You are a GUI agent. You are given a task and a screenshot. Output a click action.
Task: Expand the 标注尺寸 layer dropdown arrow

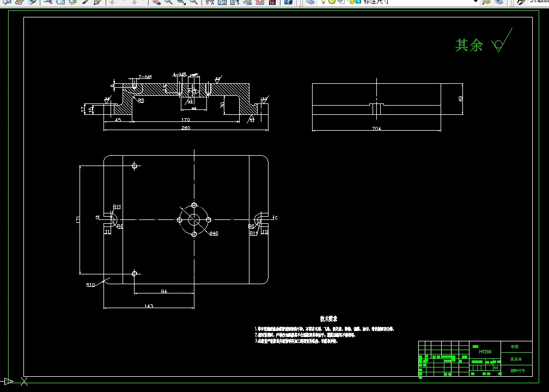475,2
